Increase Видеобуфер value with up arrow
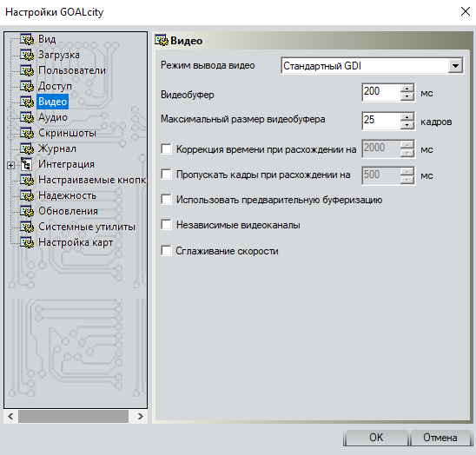Viewport: 476px width, 455px height. pyautogui.click(x=407, y=89)
